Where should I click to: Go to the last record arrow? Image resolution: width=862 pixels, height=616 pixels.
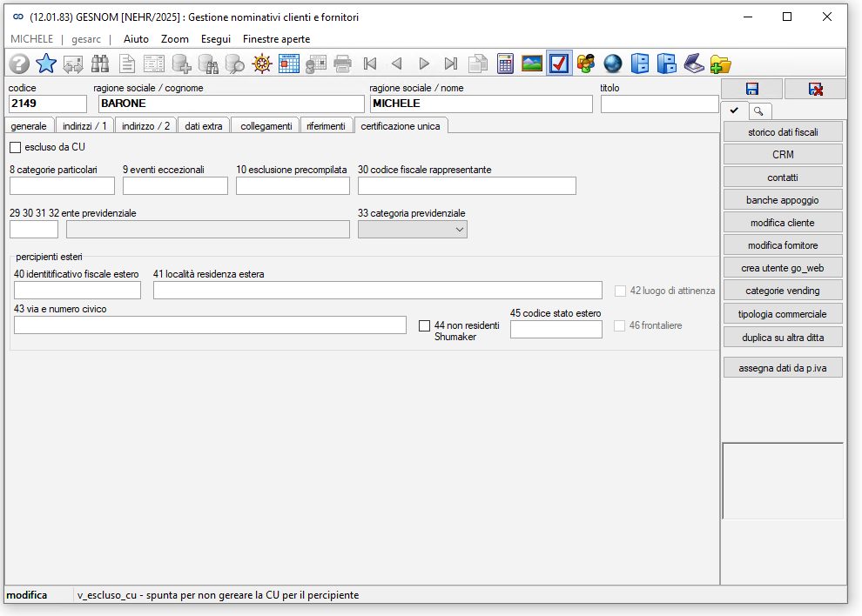451,64
